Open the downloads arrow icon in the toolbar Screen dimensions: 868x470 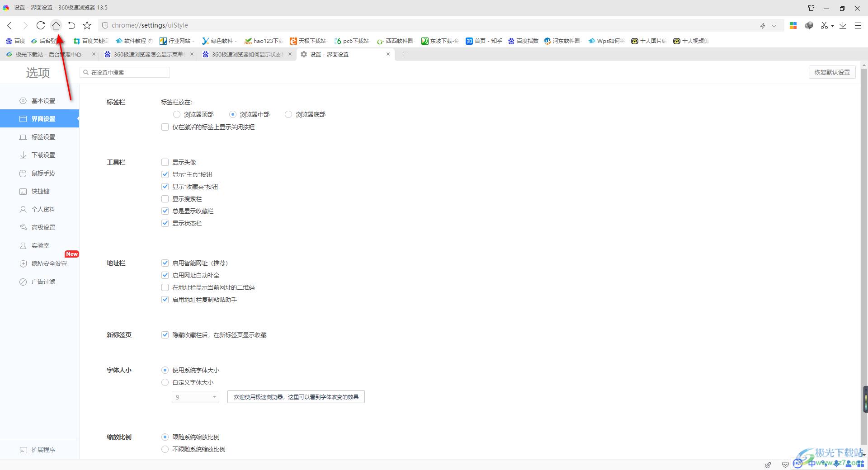[843, 25]
